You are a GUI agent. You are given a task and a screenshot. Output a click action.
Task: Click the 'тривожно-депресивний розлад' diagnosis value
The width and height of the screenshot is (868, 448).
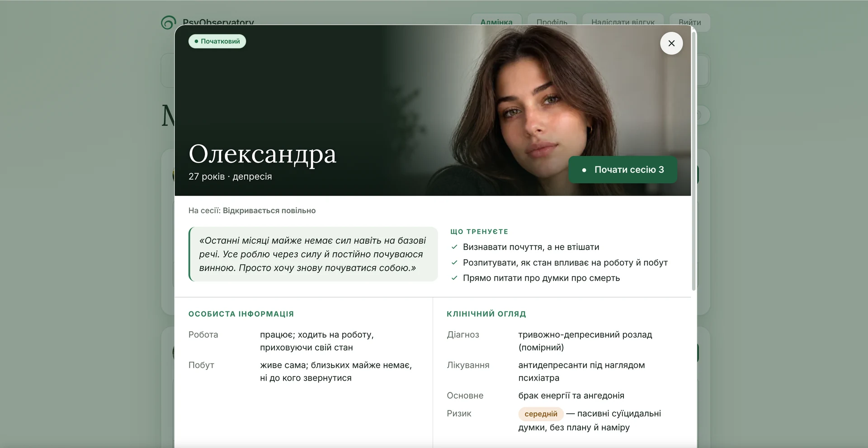[585, 341]
